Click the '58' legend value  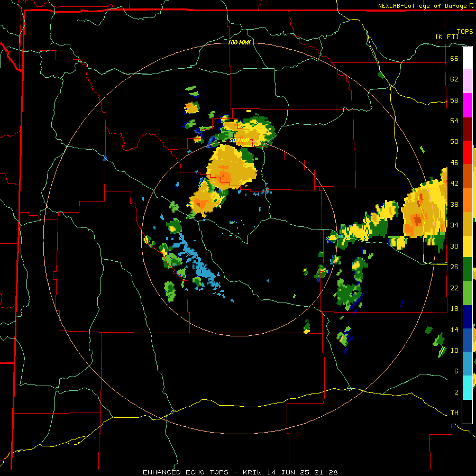click(454, 100)
